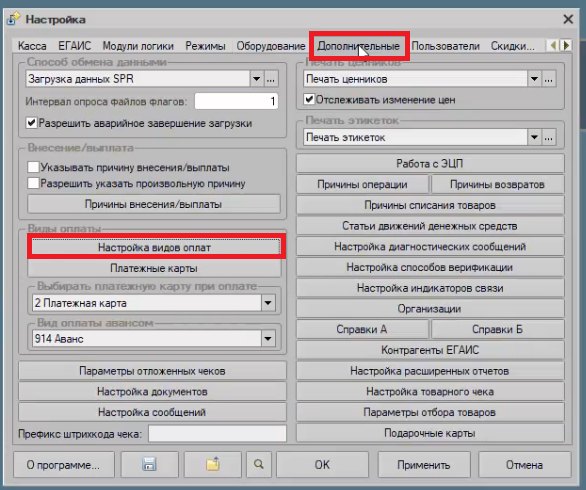Image resolution: width=586 pixels, height=490 pixels.
Task: Expand the 914 Аванс dropdown
Action: tap(268, 339)
